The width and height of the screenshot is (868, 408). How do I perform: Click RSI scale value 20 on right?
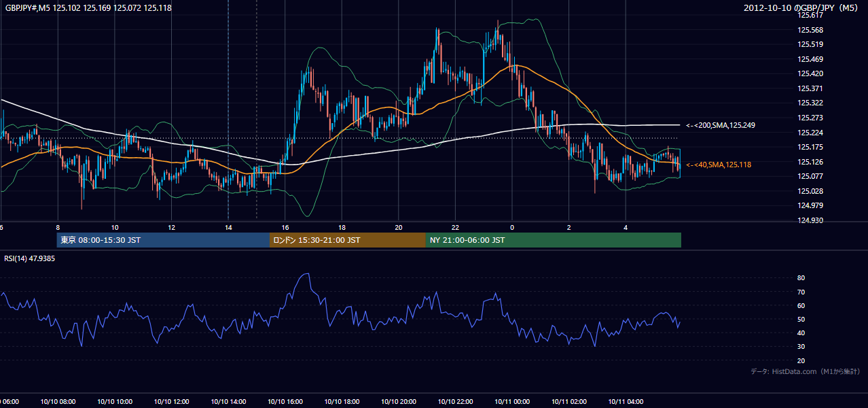(801, 360)
